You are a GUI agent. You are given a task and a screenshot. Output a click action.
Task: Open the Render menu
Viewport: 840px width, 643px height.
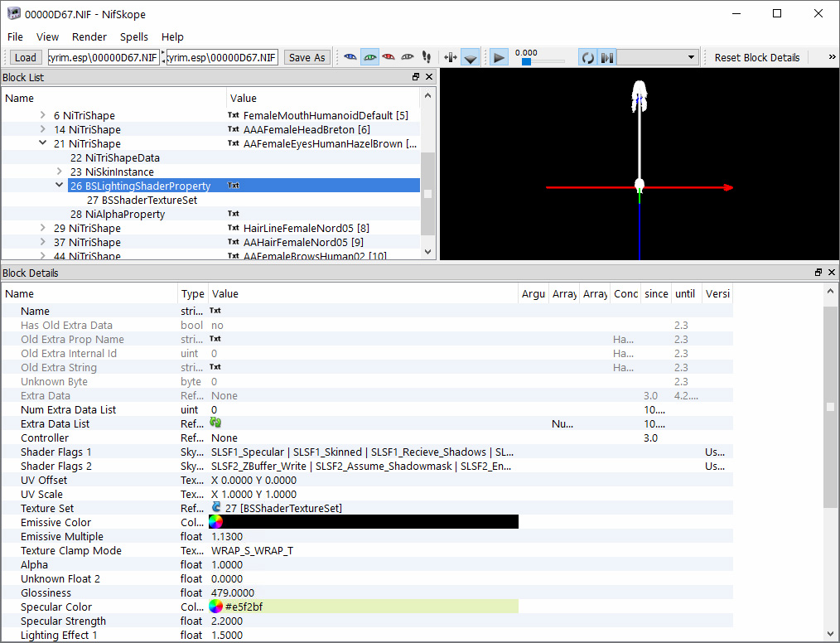pos(89,36)
